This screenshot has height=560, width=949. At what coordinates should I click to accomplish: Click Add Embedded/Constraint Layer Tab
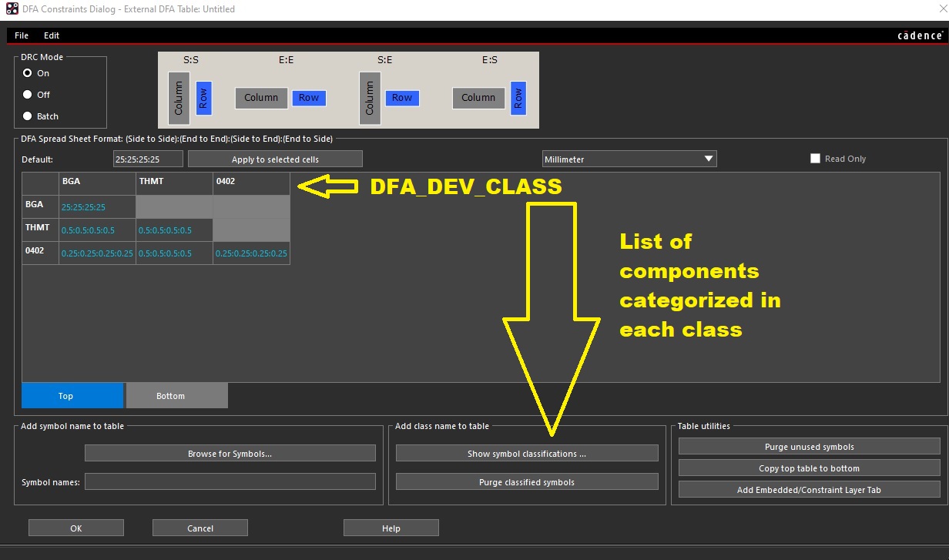point(809,490)
